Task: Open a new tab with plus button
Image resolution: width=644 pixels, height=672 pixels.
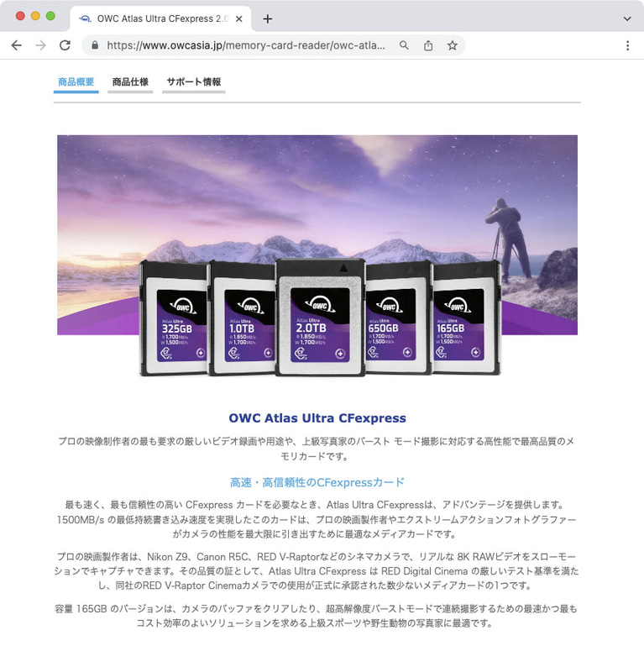Action: pos(267,18)
